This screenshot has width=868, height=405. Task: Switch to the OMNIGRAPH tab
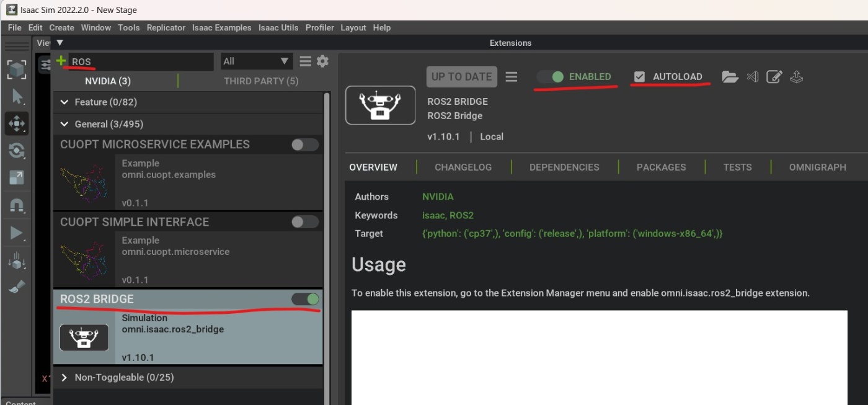[817, 167]
